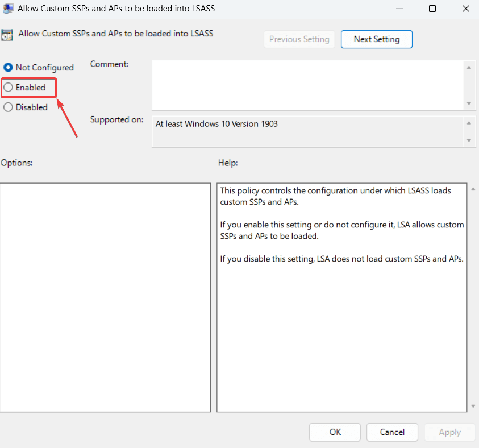
Task: Click the Previous Setting button
Action: tap(299, 39)
